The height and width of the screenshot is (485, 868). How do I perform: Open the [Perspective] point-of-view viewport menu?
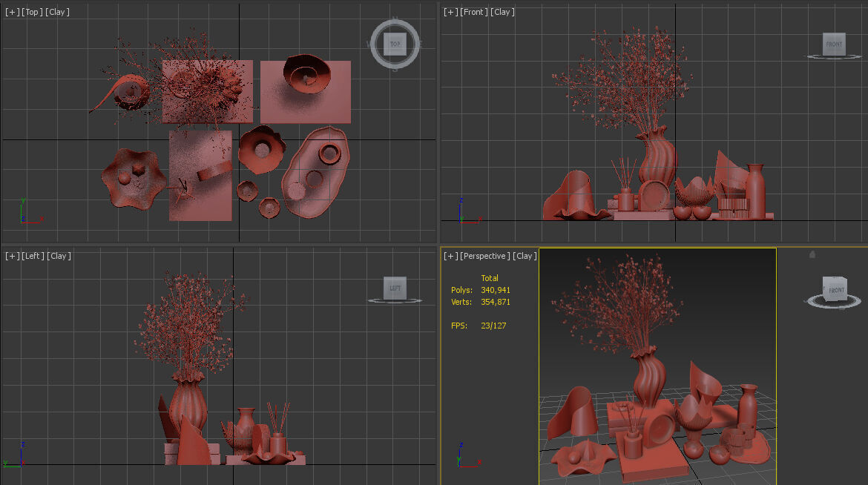pos(485,256)
